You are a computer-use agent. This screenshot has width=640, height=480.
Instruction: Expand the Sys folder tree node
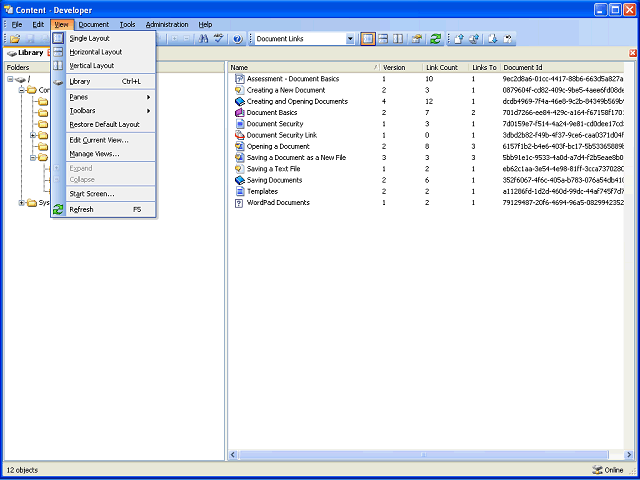pos(22,203)
